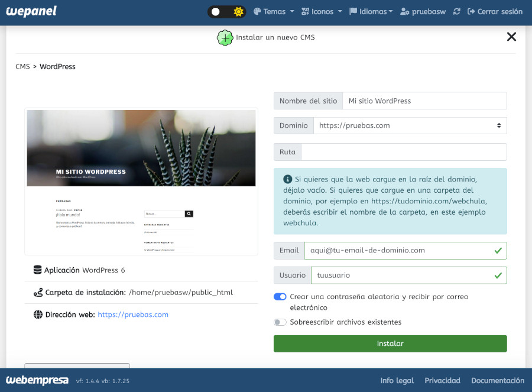The height and width of the screenshot is (392, 532).
Task: Click the Aplicación WordPress 6 text
Action: tap(85, 270)
